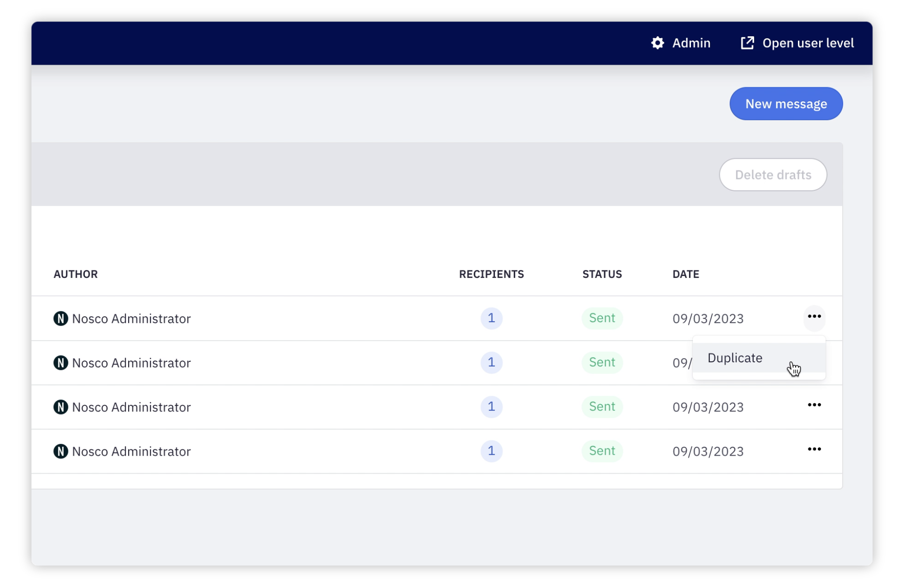Click the N avatar in the second row
This screenshot has height=588, width=904.
click(x=60, y=363)
